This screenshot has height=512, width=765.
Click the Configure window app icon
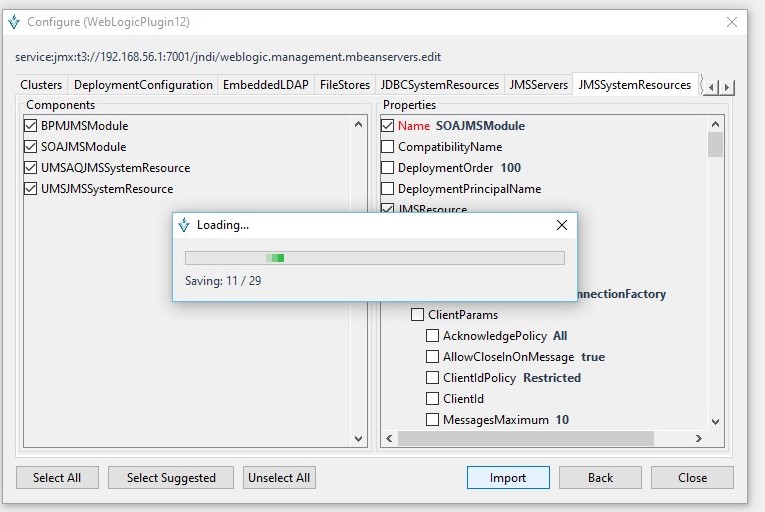(13, 21)
